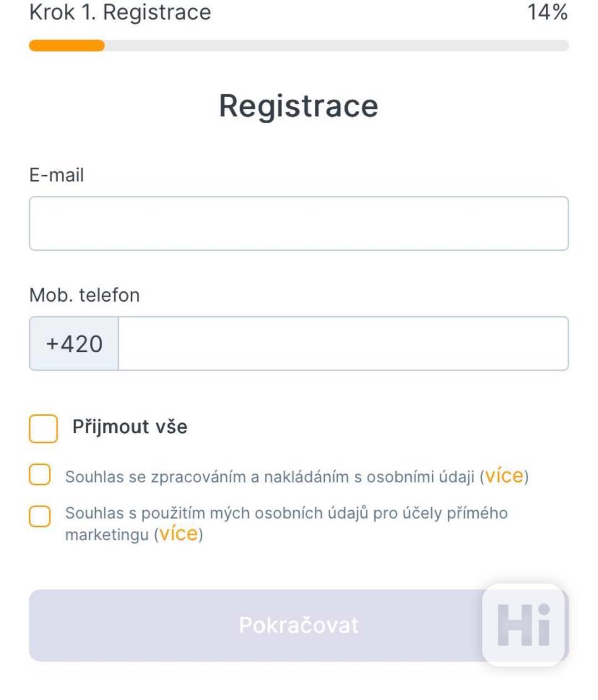Click the Hi chat widget icon
The width and height of the screenshot is (598, 700).
pyautogui.click(x=523, y=625)
